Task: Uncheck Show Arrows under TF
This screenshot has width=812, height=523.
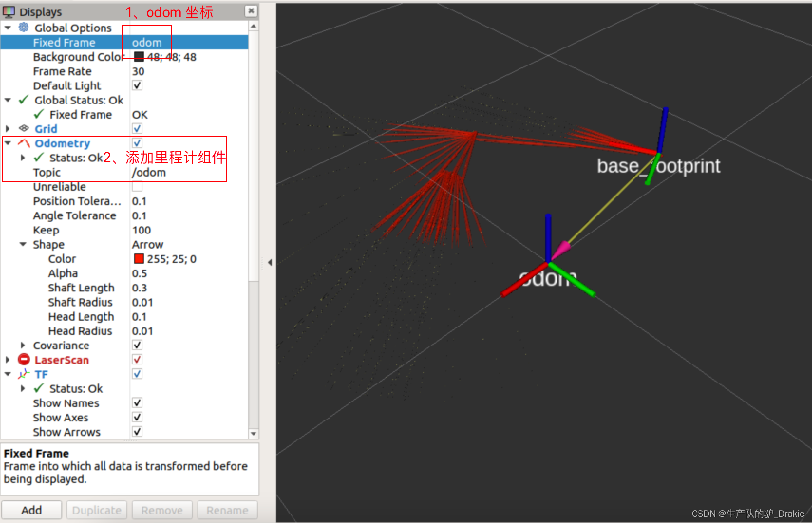Action: pyautogui.click(x=137, y=431)
